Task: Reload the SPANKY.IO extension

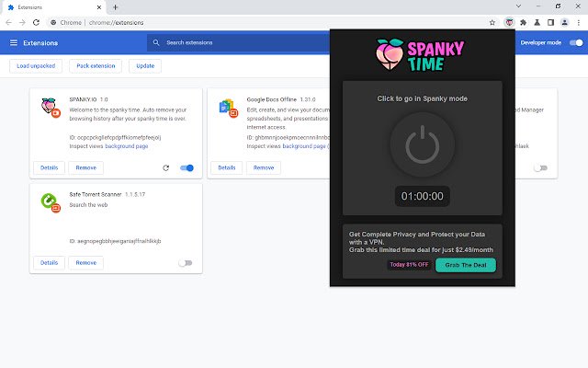Action: (165, 167)
